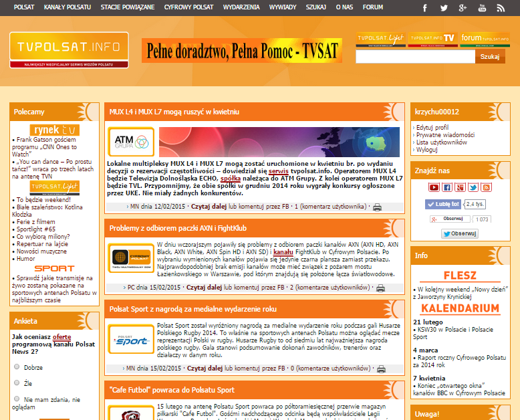
Task: Open the STACJE POWIĄZANE menu item
Action: 128,7
